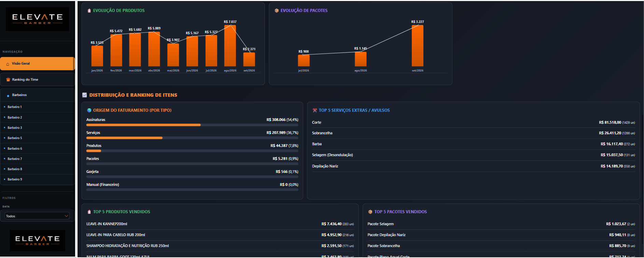Click the abr/2026 bar in Evolução de Produtos

point(154,49)
